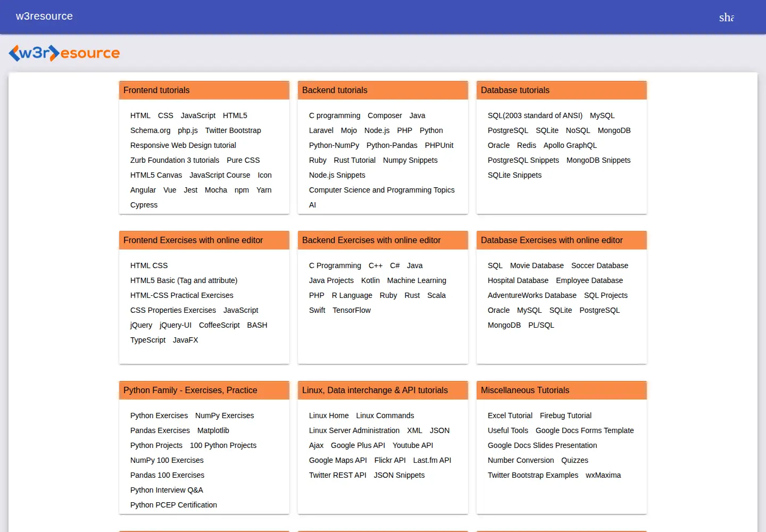Select PL/SQL exercises link

click(x=541, y=325)
